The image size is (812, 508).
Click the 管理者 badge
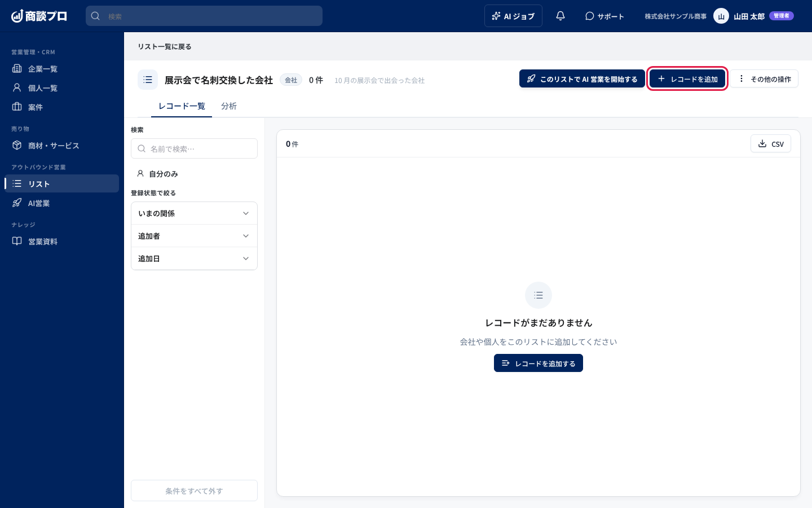click(781, 16)
